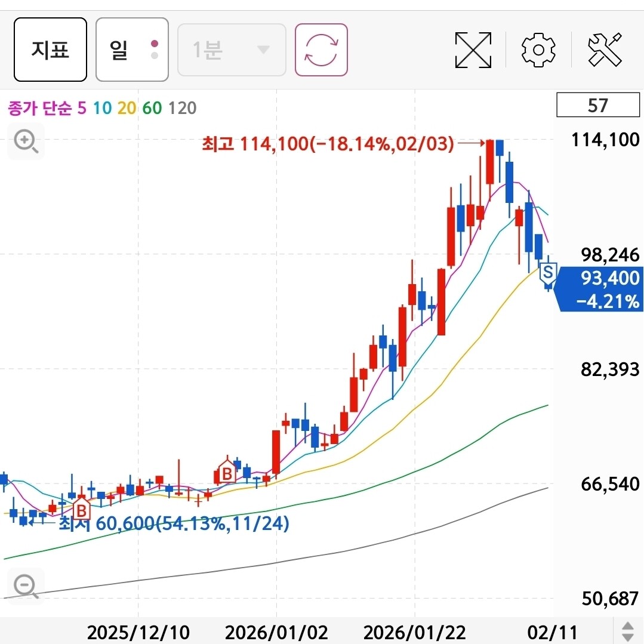The height and width of the screenshot is (644, 644).
Task: Select the 20-day moving average legend
Action: coord(127,108)
